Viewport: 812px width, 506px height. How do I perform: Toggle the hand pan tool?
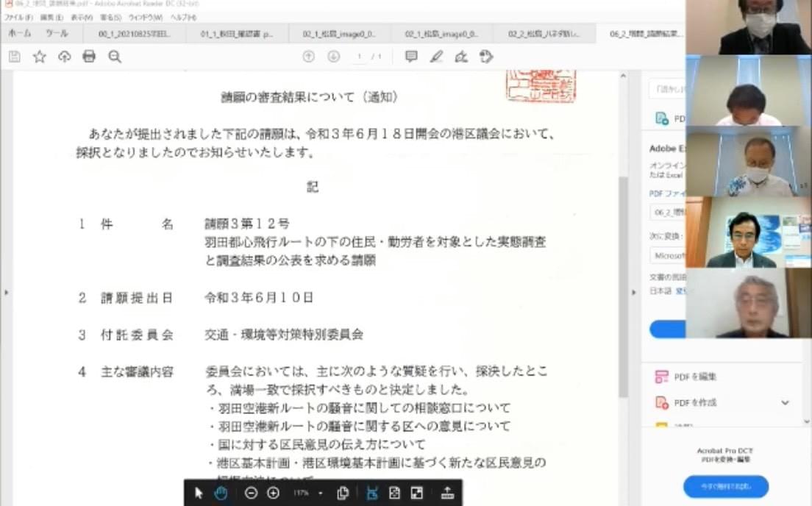[221, 493]
